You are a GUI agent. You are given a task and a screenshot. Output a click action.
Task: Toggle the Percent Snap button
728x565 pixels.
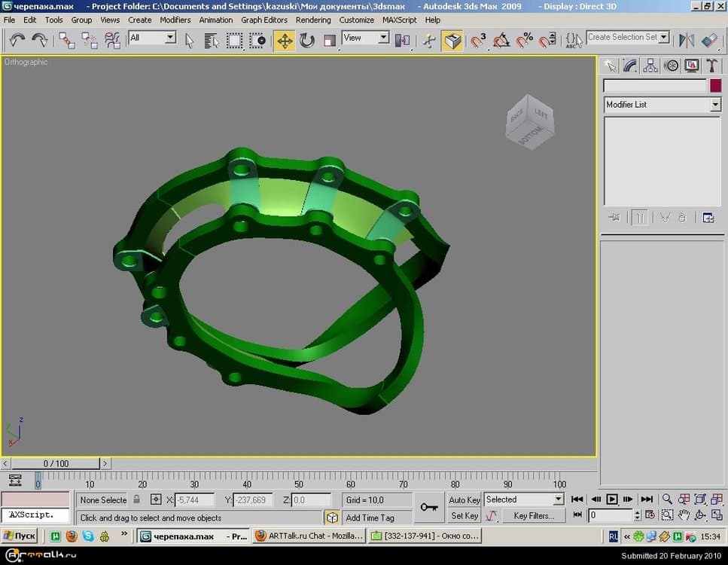(525, 41)
